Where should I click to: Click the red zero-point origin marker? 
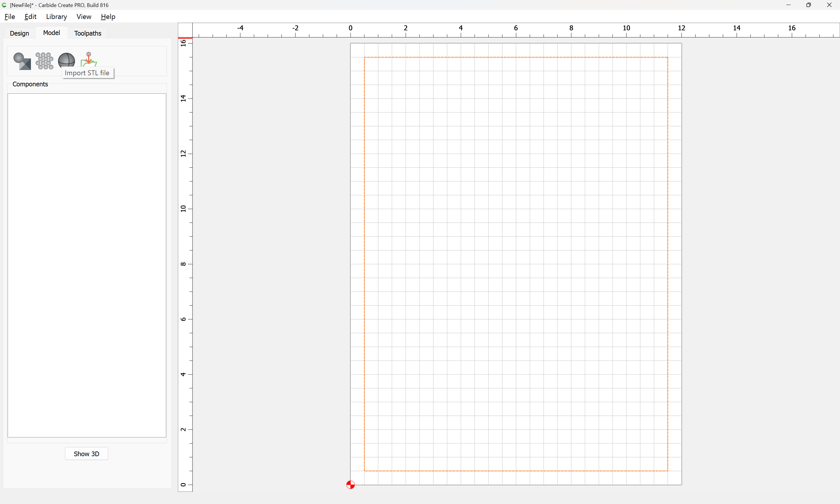point(350,485)
